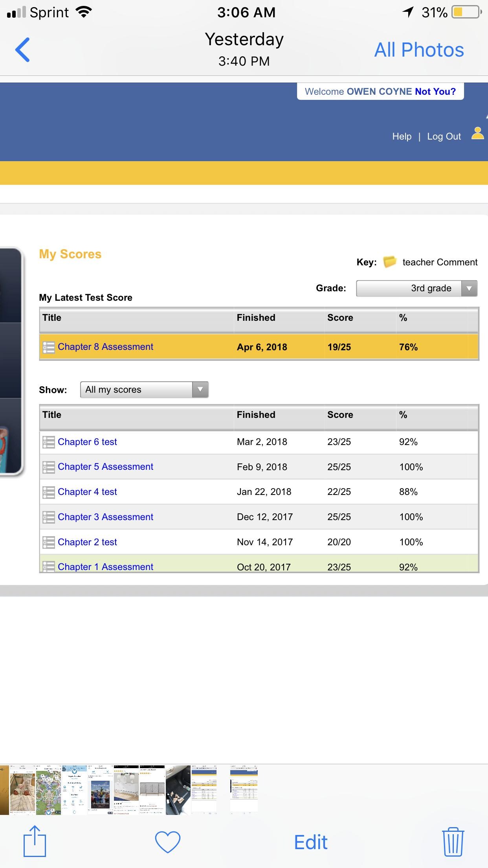
Task: Tap the back chevron in Photos
Action: pyautogui.click(x=22, y=50)
